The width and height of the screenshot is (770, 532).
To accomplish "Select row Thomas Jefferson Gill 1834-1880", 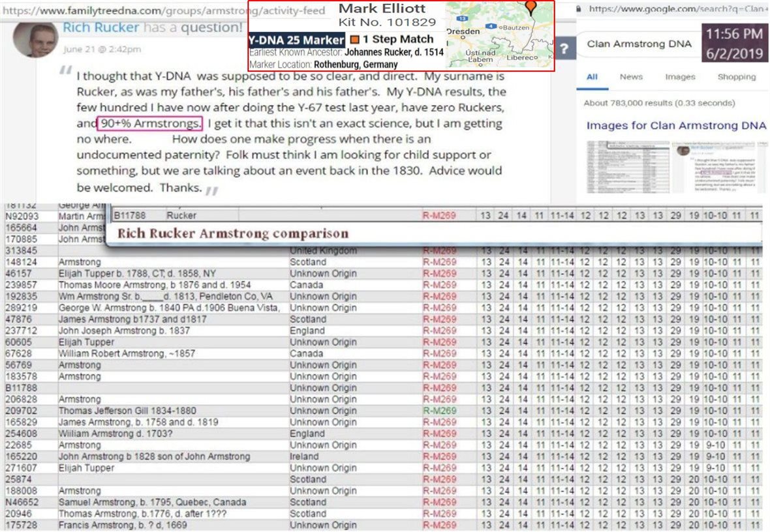I will (x=383, y=411).
